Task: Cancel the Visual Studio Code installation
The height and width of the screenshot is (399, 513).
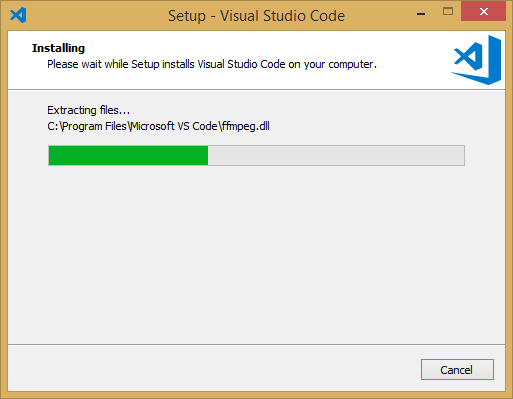Action: pyautogui.click(x=457, y=370)
